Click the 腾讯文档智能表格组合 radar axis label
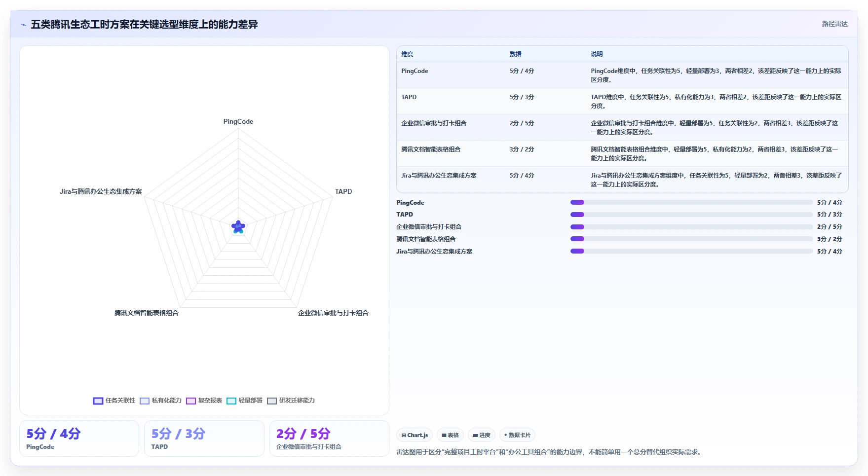The image size is (868, 476). pos(147,313)
